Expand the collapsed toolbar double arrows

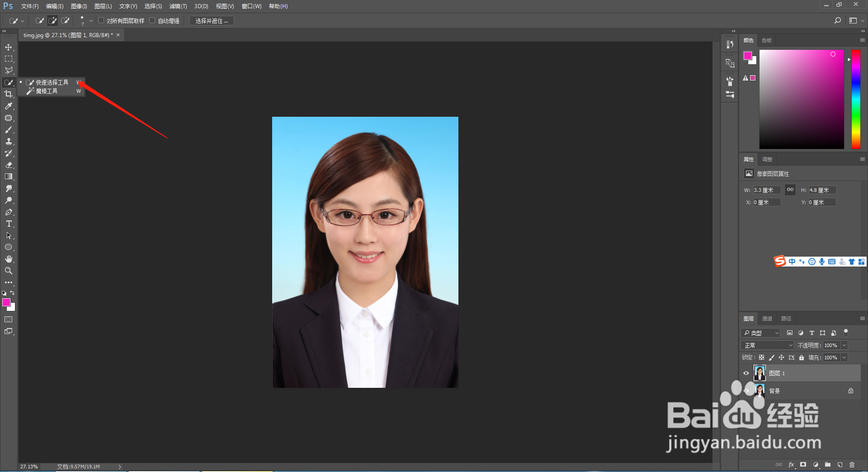[4, 31]
